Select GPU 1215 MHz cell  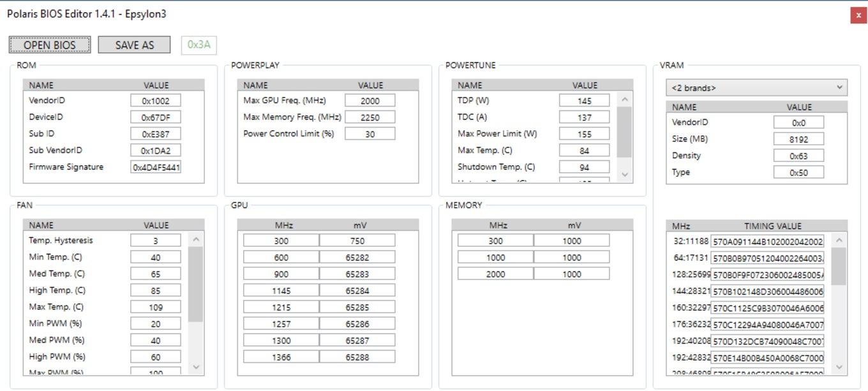[281, 307]
